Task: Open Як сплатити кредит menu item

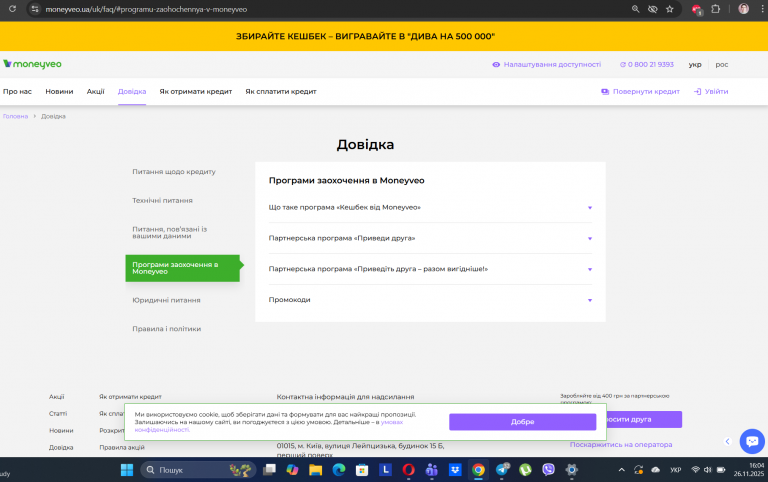Action: [281, 92]
